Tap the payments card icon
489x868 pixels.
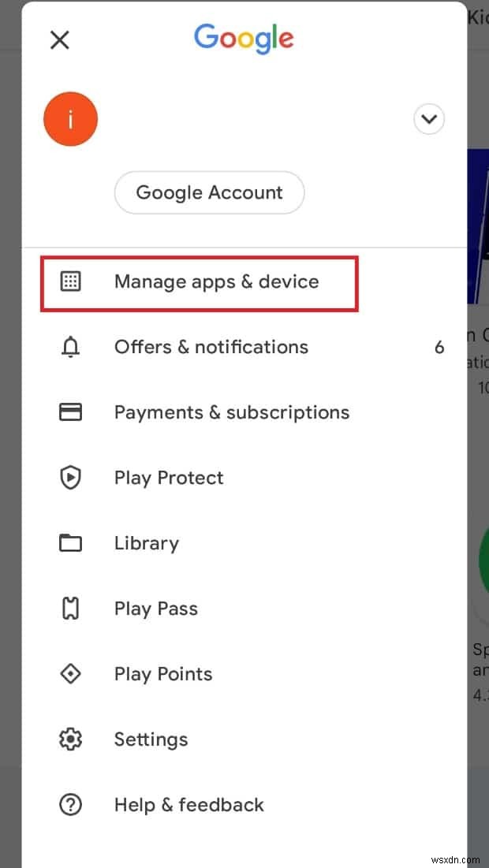click(x=70, y=412)
